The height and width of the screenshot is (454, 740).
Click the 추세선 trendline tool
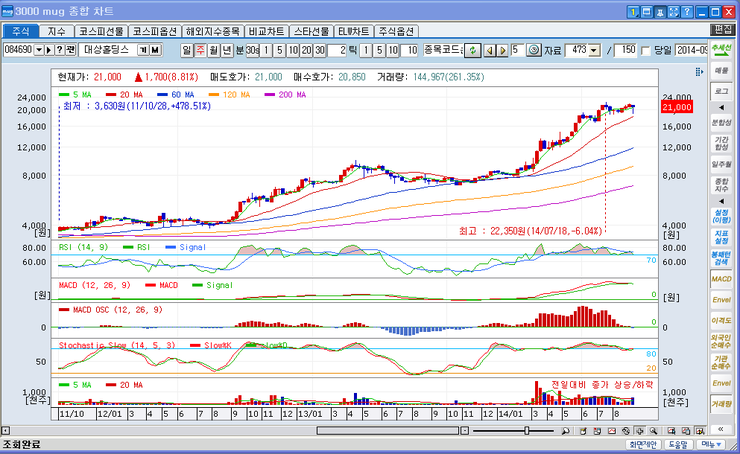coord(722,50)
